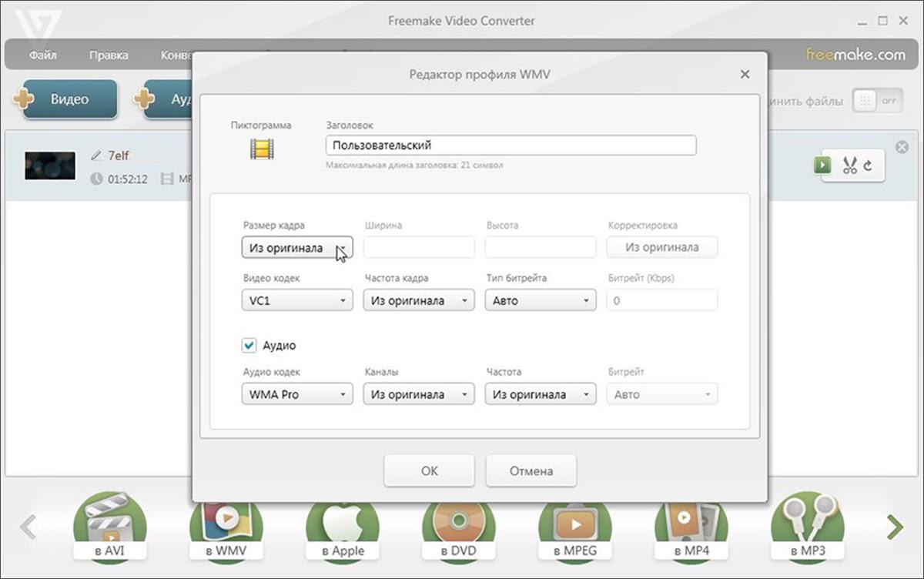Choose the 'в MP4' conversion format

pyautogui.click(x=691, y=530)
